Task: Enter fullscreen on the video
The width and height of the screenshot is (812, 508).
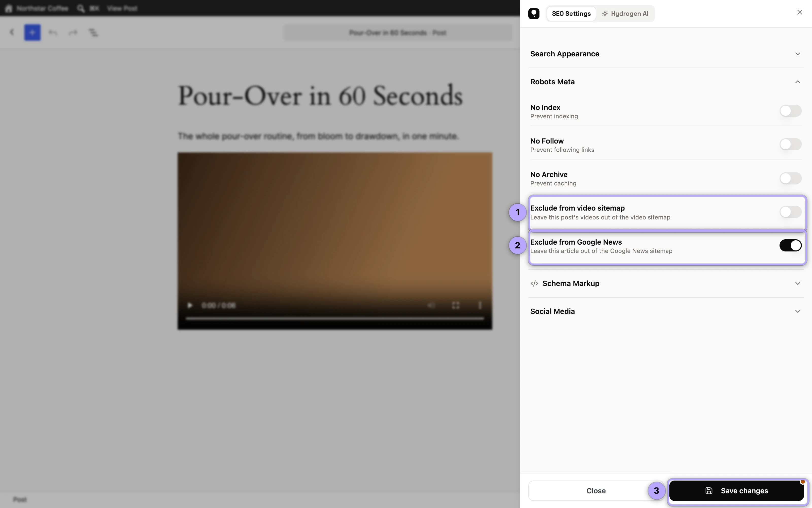Action: tap(455, 305)
